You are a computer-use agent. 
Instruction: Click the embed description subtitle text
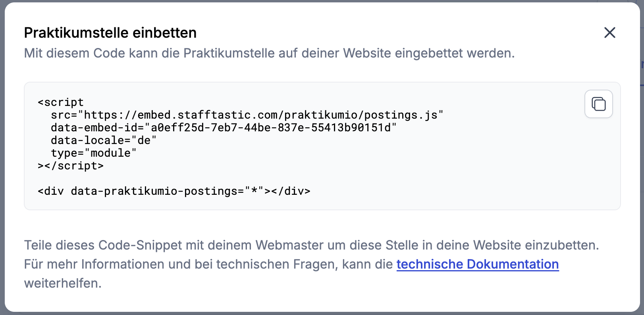[269, 53]
